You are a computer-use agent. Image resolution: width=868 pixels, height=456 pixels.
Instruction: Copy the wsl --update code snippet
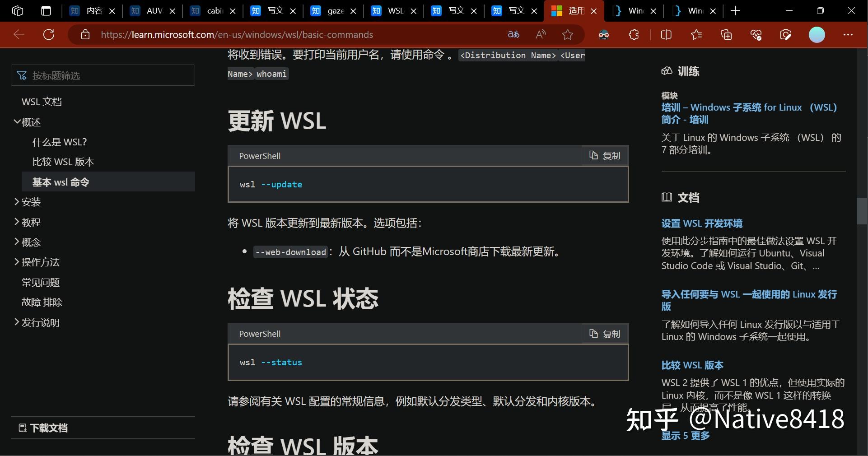pyautogui.click(x=604, y=156)
